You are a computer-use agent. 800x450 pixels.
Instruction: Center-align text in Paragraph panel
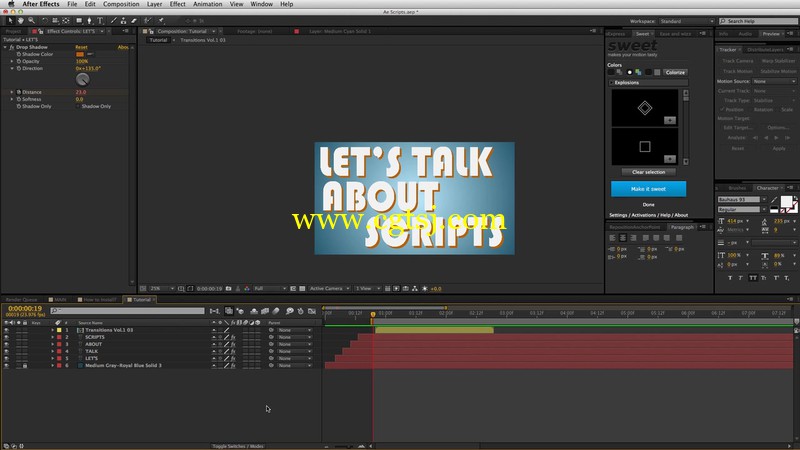[x=623, y=238]
